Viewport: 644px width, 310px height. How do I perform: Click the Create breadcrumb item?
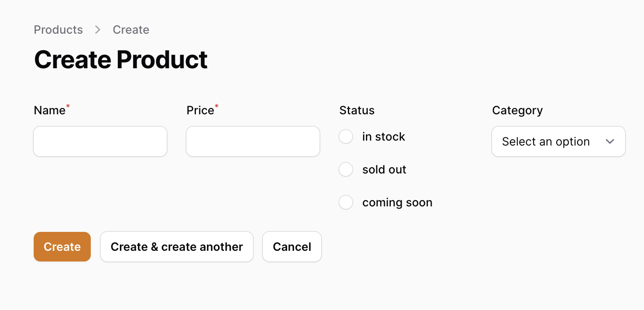tap(131, 30)
